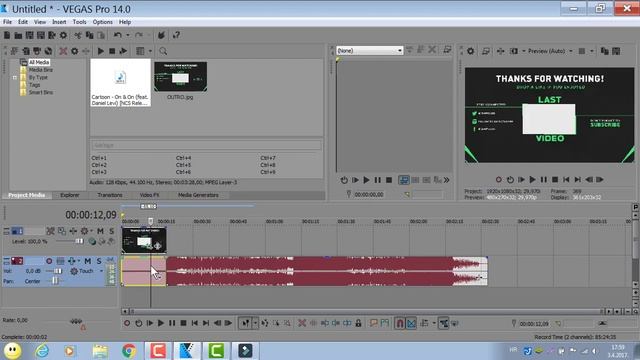
Task: Open the Undo history dropdown arrow
Action: [x=128, y=36]
